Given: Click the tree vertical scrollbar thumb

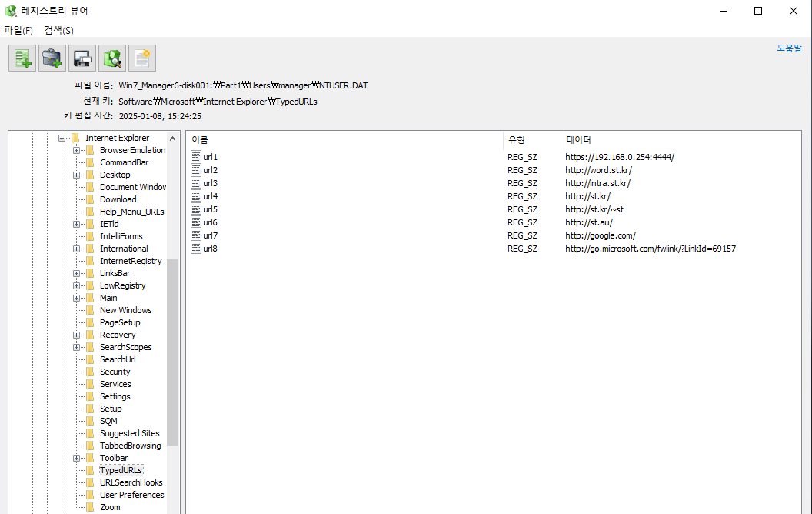Looking at the screenshot, I should (172, 352).
